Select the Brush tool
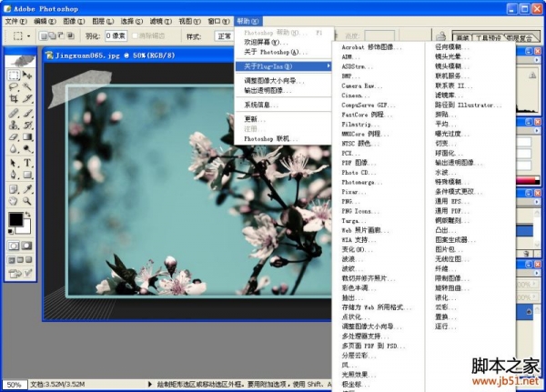The width and height of the screenshot is (546, 392). coord(27,113)
